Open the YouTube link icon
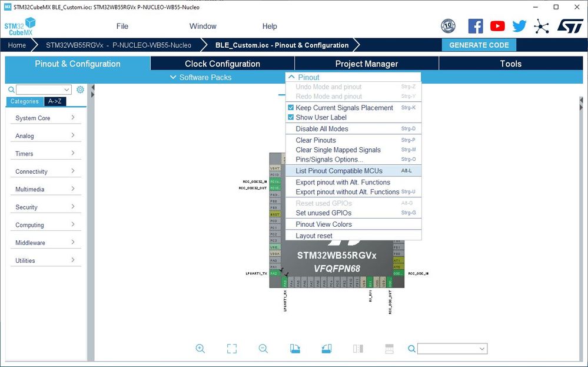 click(497, 26)
